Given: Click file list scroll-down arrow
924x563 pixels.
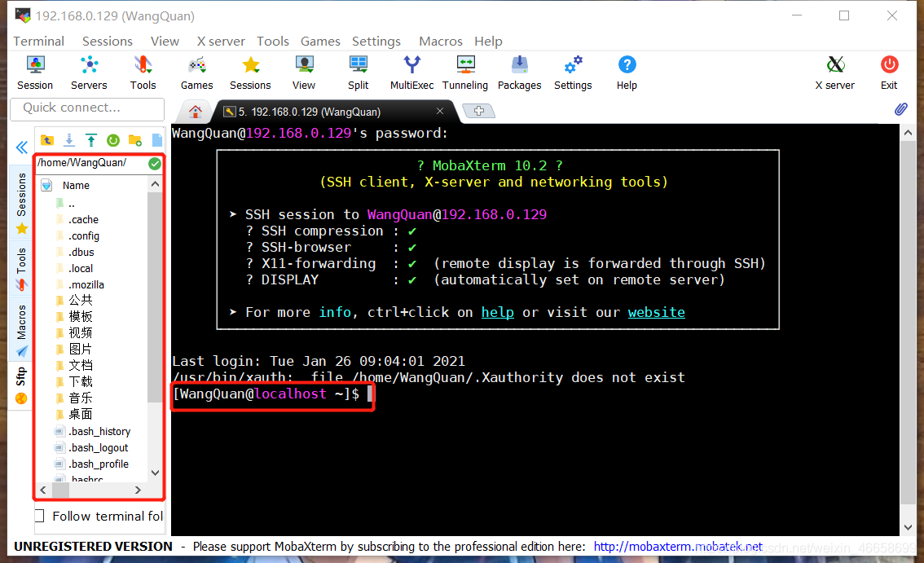Looking at the screenshot, I should click(155, 473).
